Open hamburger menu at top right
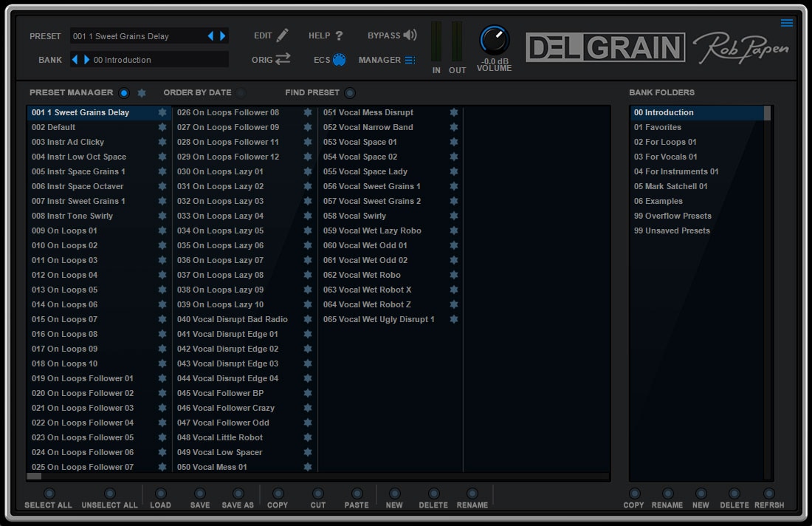Screen dimensions: 812x526 pyautogui.click(x=787, y=23)
